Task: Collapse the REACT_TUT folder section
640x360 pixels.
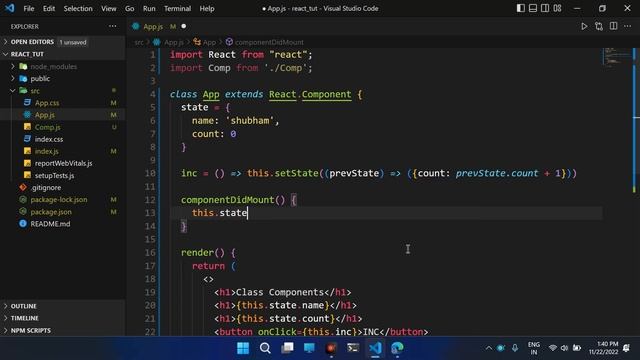Action: click(27, 54)
